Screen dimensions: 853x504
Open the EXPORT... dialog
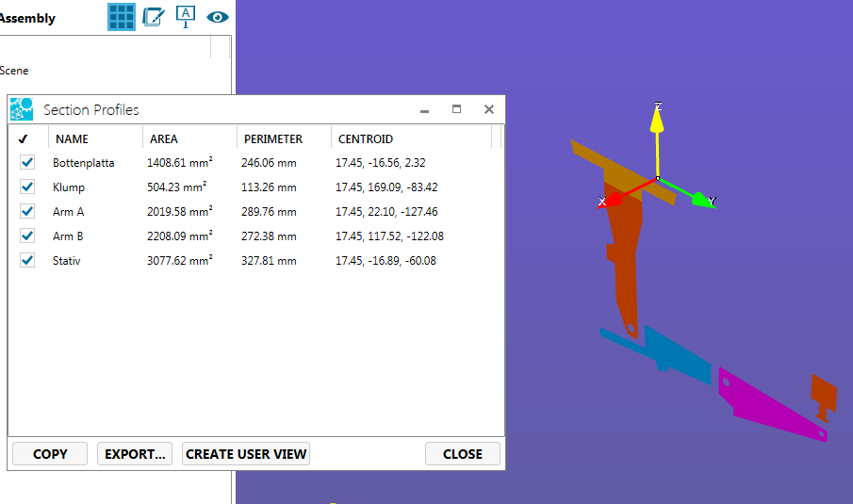135,454
